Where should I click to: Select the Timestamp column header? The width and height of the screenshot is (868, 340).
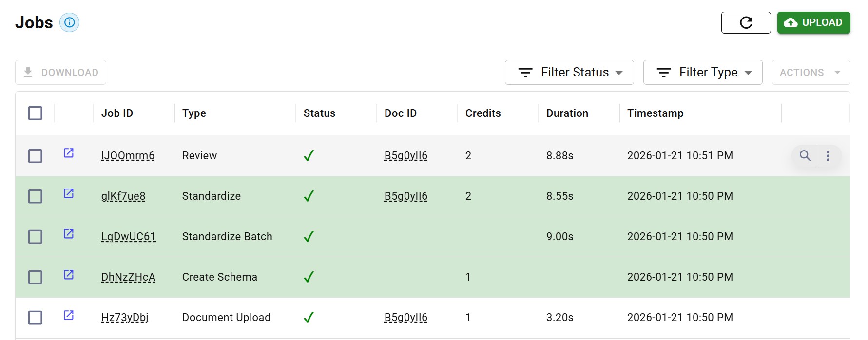point(655,113)
